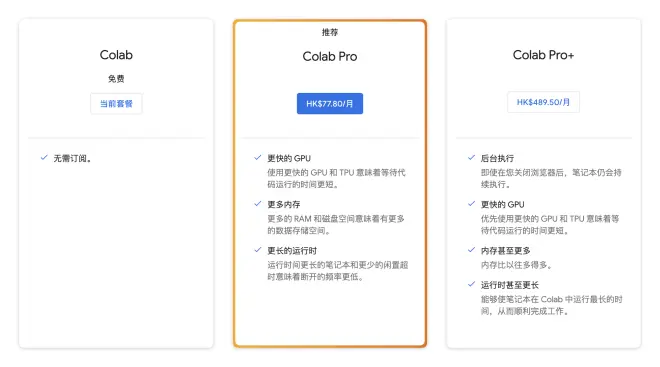Click the 免费 price label
The image size is (660, 367).
coord(116,79)
